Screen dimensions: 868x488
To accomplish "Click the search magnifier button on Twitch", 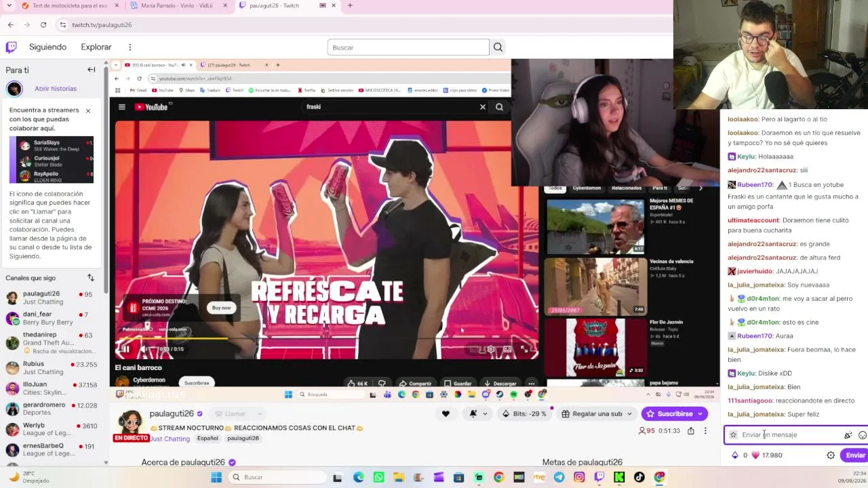I will click(x=498, y=47).
